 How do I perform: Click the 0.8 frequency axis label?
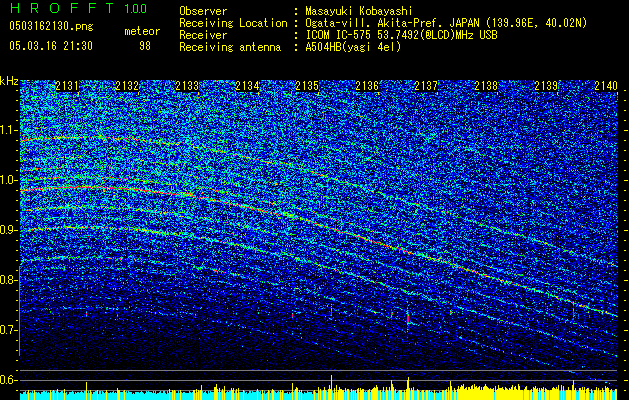7,280
